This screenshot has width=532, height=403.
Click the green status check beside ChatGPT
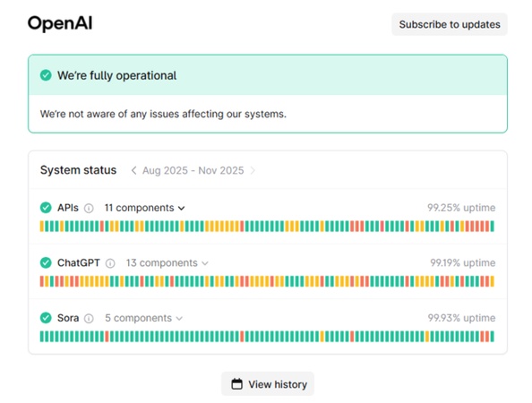(x=46, y=262)
